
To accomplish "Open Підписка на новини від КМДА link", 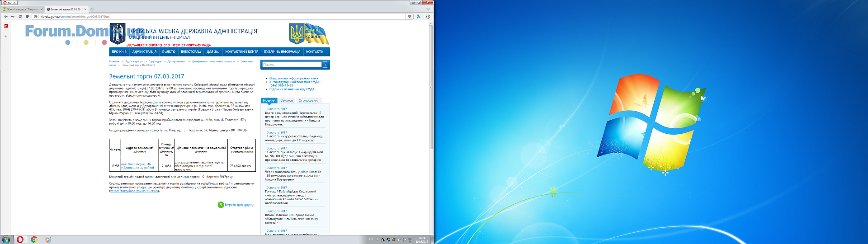I will click(x=292, y=89).
